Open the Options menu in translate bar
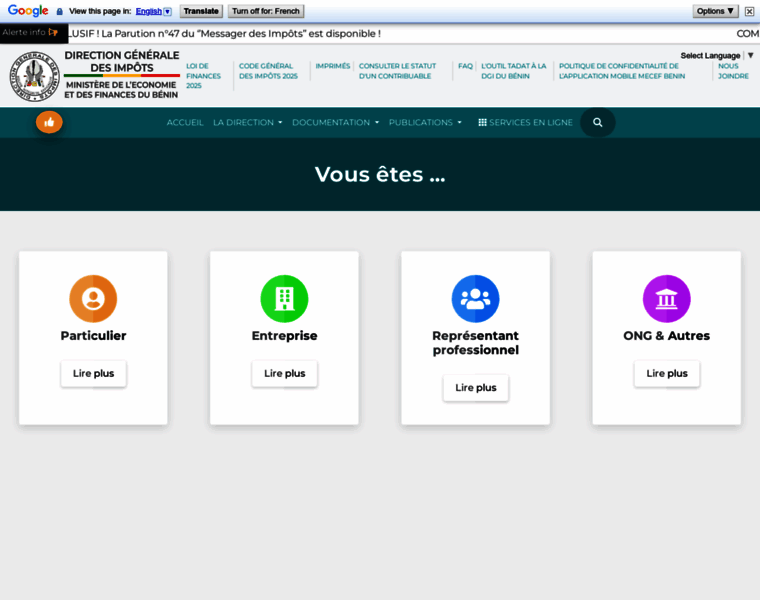Screen dimensions: 760x600 pyautogui.click(x=715, y=11)
